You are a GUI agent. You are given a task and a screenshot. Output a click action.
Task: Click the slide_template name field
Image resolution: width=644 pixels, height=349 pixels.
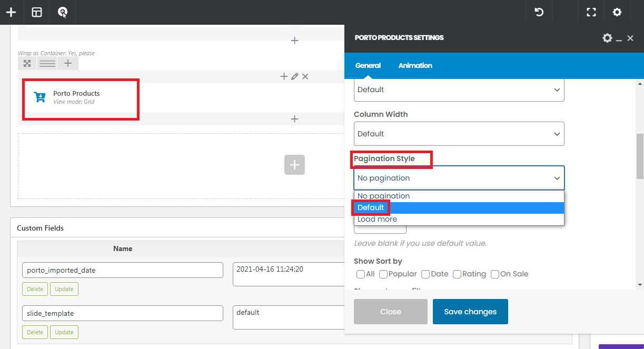pos(123,313)
